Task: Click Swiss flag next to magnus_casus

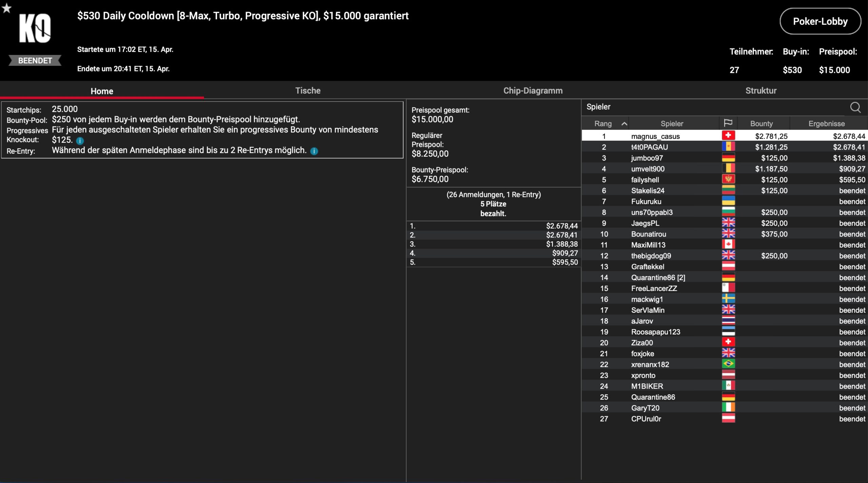Action: coord(728,136)
